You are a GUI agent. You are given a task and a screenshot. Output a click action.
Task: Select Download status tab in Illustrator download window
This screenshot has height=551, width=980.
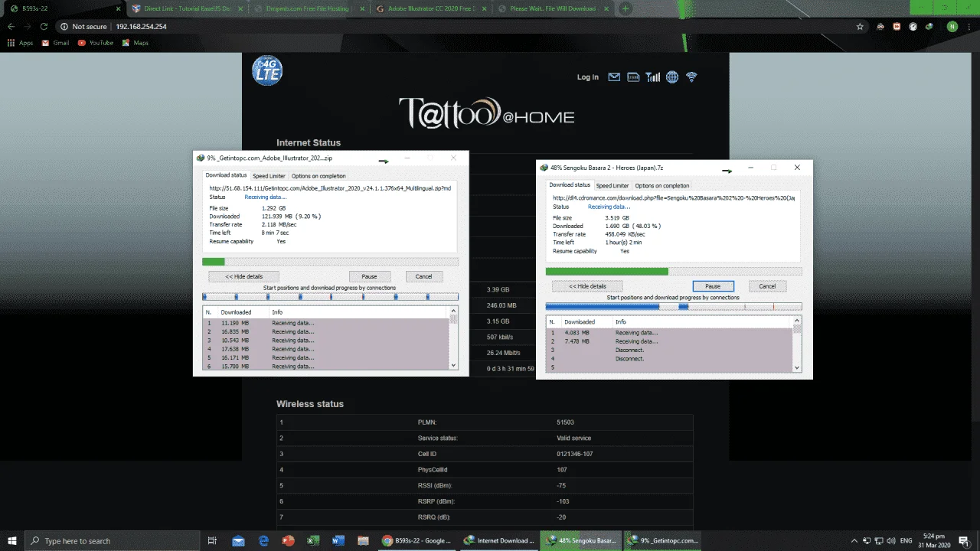(x=226, y=175)
